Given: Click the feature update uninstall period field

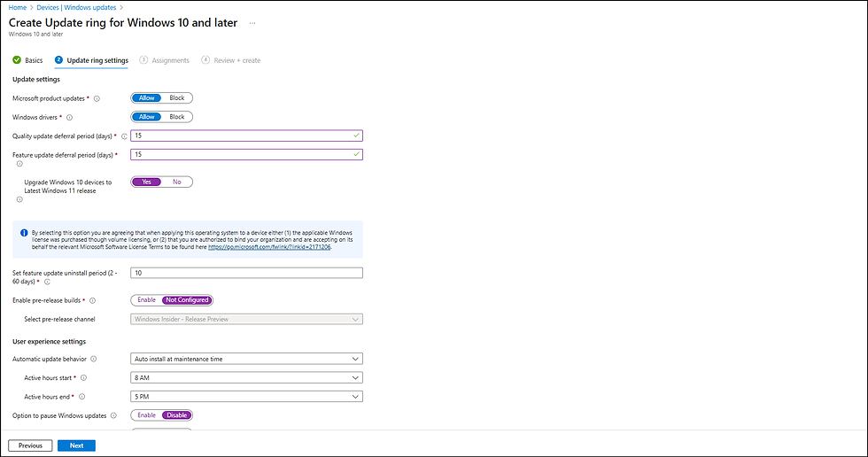Looking at the screenshot, I should click(246, 273).
